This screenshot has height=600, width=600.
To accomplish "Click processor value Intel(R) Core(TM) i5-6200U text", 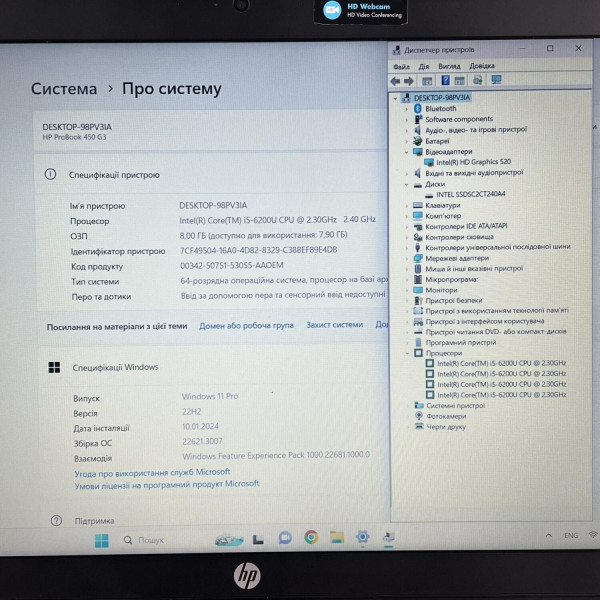I will point(278,220).
